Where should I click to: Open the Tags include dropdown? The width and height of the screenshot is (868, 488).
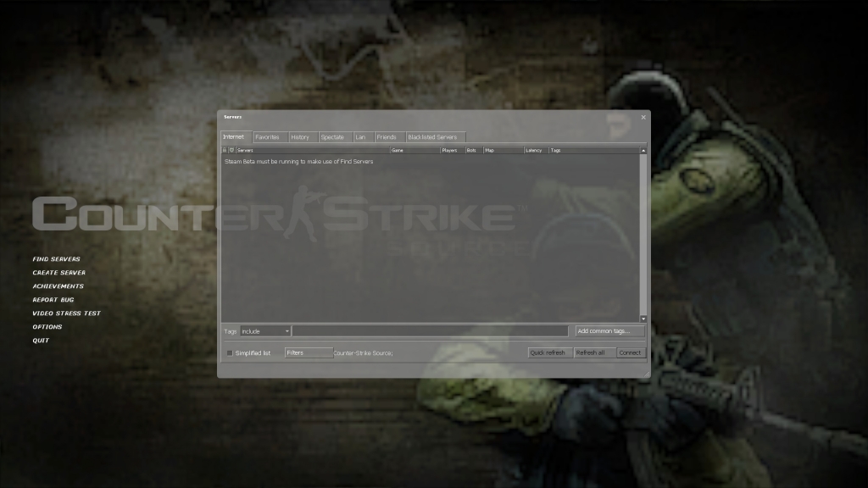[265, 331]
